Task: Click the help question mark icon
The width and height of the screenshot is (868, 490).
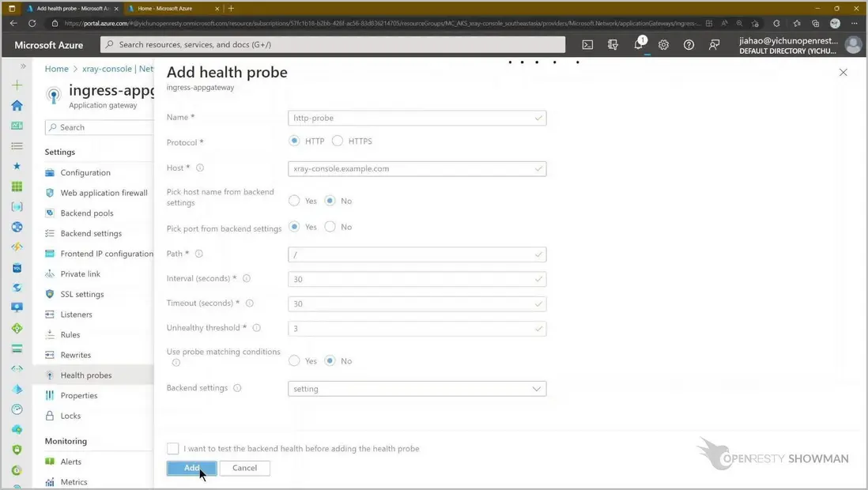Action: coord(689,45)
